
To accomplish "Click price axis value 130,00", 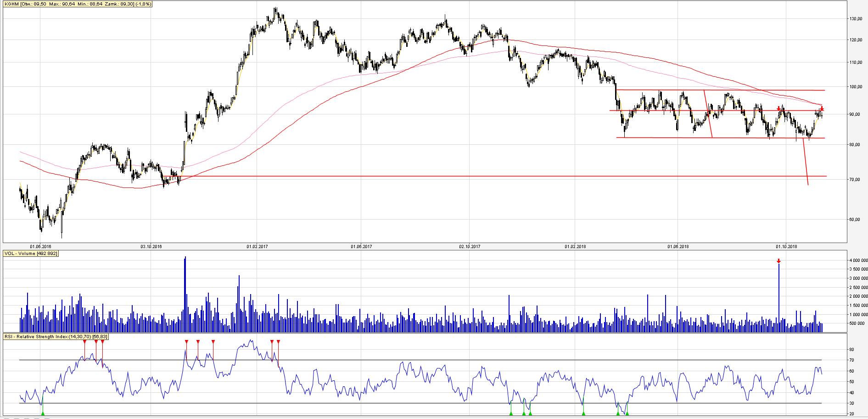I will 856,19.
